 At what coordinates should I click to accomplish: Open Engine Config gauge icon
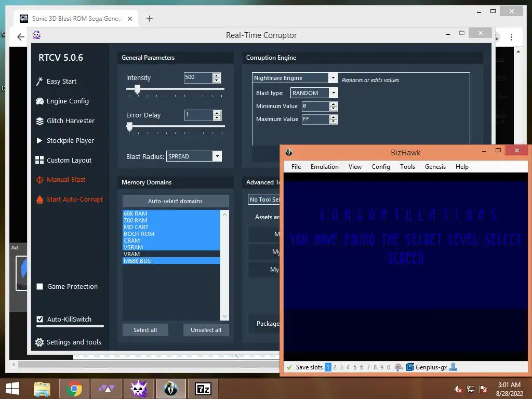click(39, 101)
